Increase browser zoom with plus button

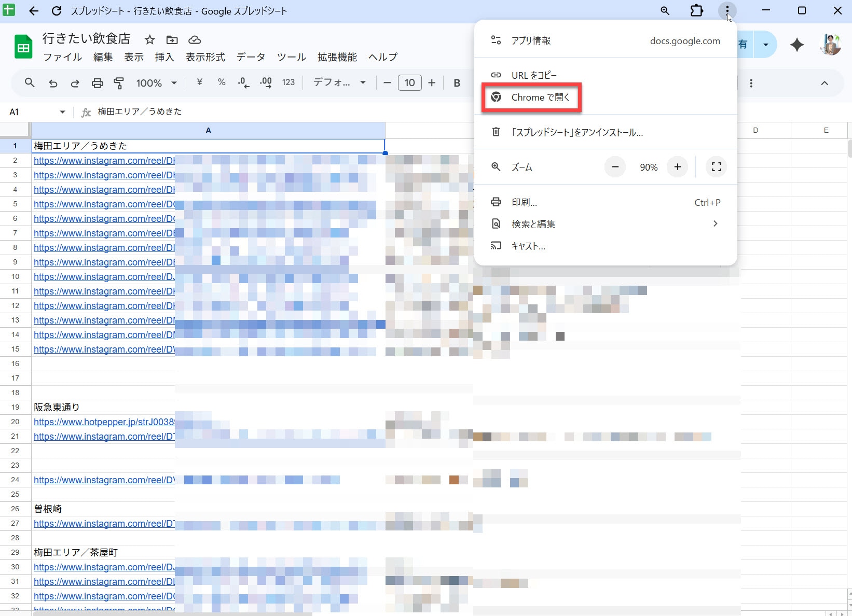tap(677, 167)
